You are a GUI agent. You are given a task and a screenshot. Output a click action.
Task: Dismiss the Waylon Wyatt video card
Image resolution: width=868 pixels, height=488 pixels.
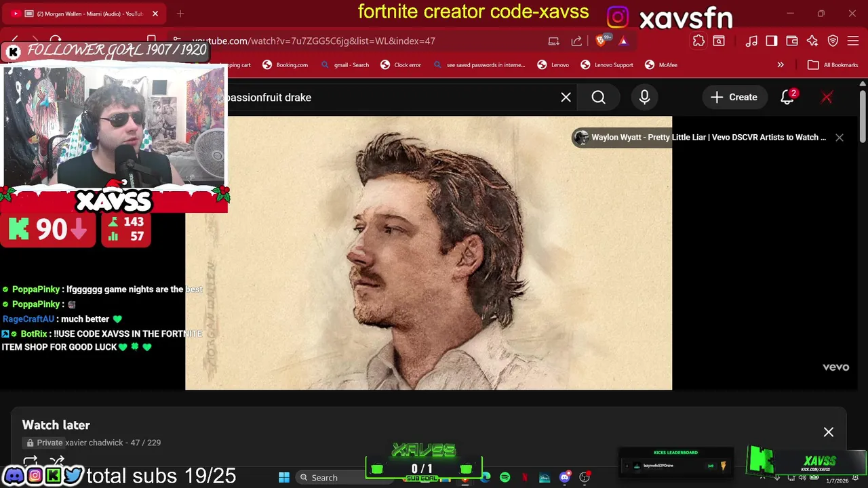pyautogui.click(x=840, y=138)
